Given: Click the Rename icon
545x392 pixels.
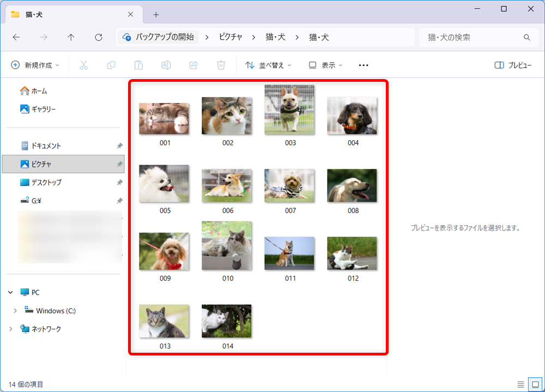Looking at the screenshot, I should point(166,65).
